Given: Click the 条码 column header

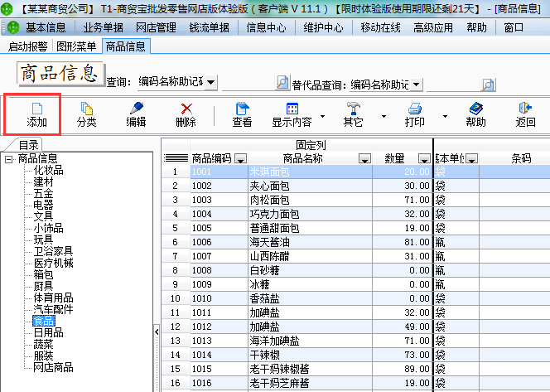Looking at the screenshot, I should click(x=521, y=158).
